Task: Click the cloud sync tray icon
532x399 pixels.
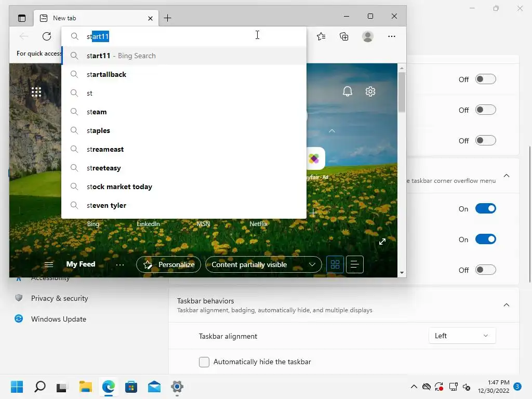Action: click(427, 387)
